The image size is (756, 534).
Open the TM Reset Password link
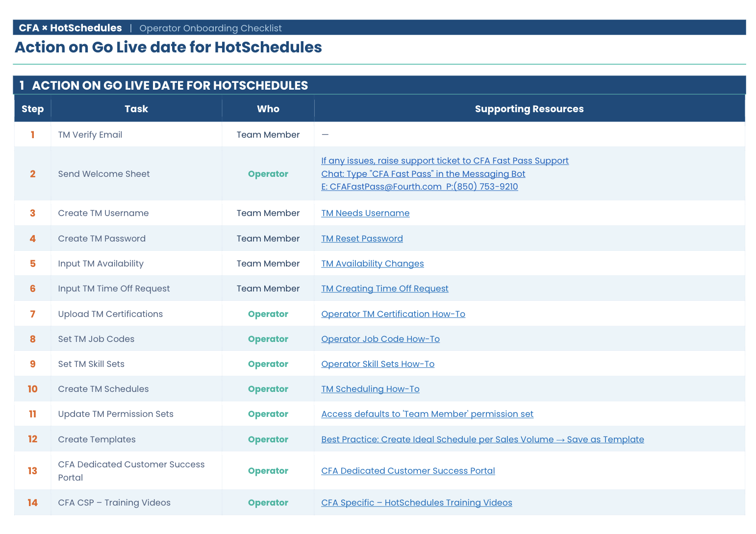(x=362, y=239)
